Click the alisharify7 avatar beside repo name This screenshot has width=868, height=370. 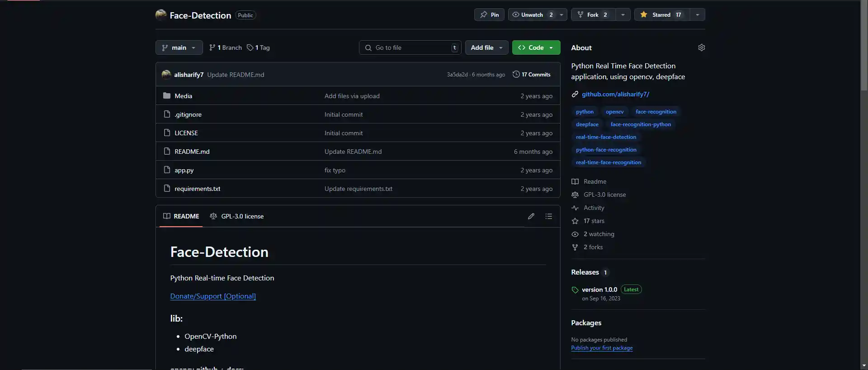pos(161,15)
